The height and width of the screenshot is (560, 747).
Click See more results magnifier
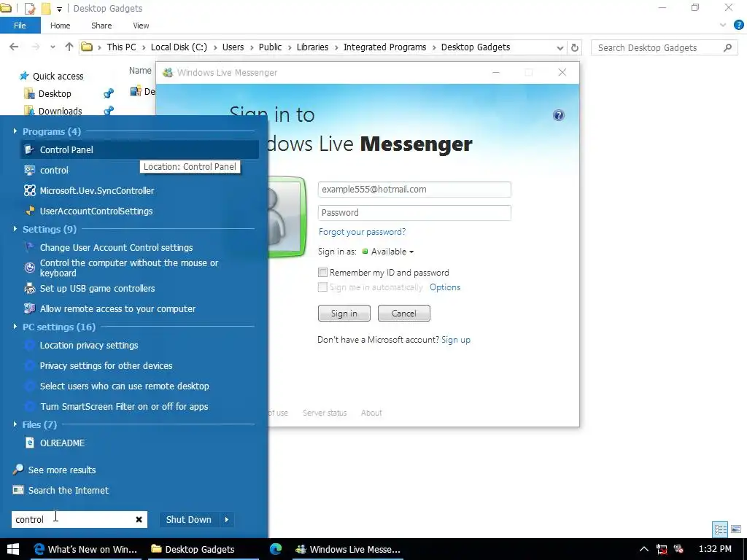point(18,470)
